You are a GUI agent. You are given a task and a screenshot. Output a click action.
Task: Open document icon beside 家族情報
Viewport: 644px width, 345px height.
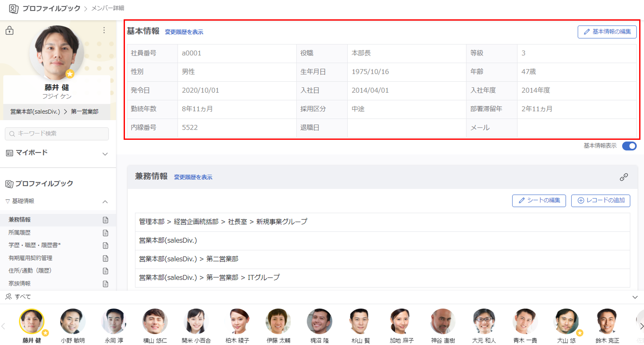[x=105, y=284]
